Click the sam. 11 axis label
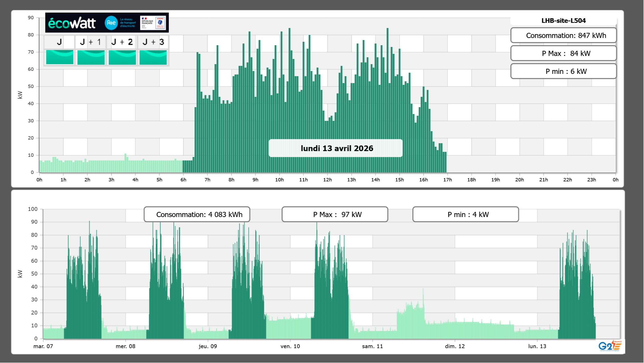This screenshot has width=644, height=363. point(372,346)
